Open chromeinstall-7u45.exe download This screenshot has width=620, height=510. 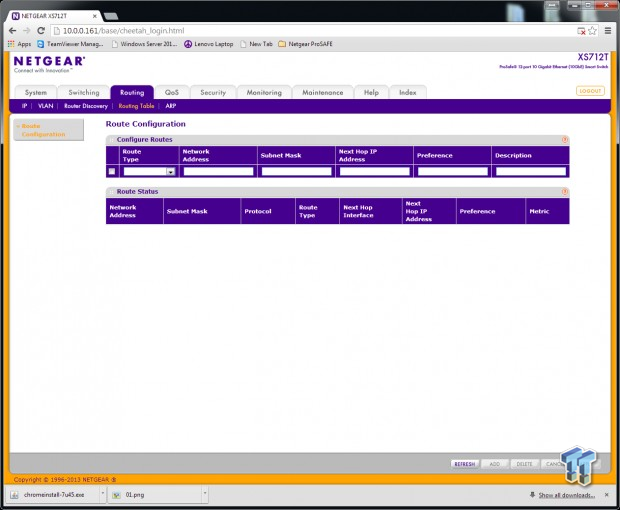[x=53, y=495]
